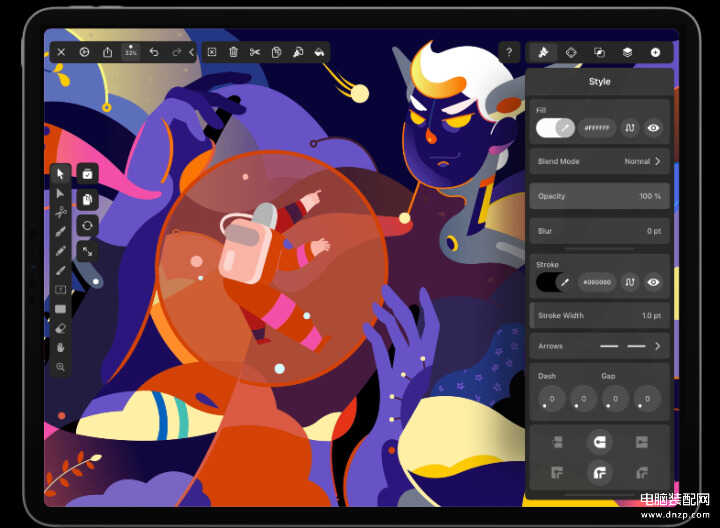Viewport: 720px width, 528px height.
Task: Select the square line cap option
Action: click(641, 442)
